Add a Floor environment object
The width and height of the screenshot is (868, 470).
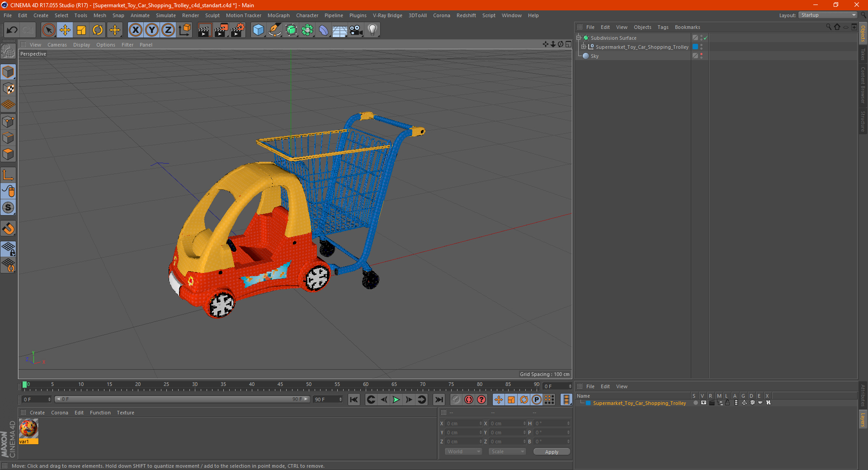tap(340, 30)
